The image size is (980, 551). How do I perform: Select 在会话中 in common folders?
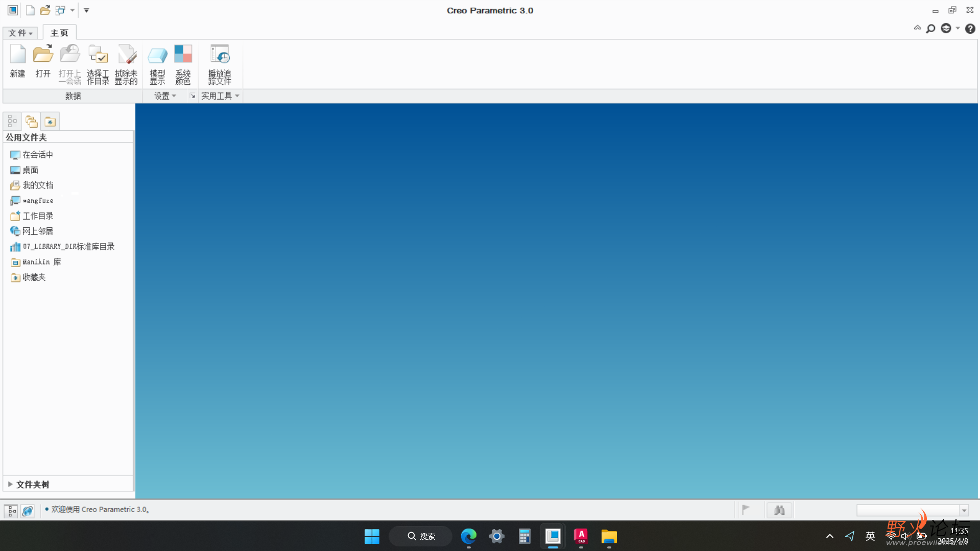pos(32,155)
